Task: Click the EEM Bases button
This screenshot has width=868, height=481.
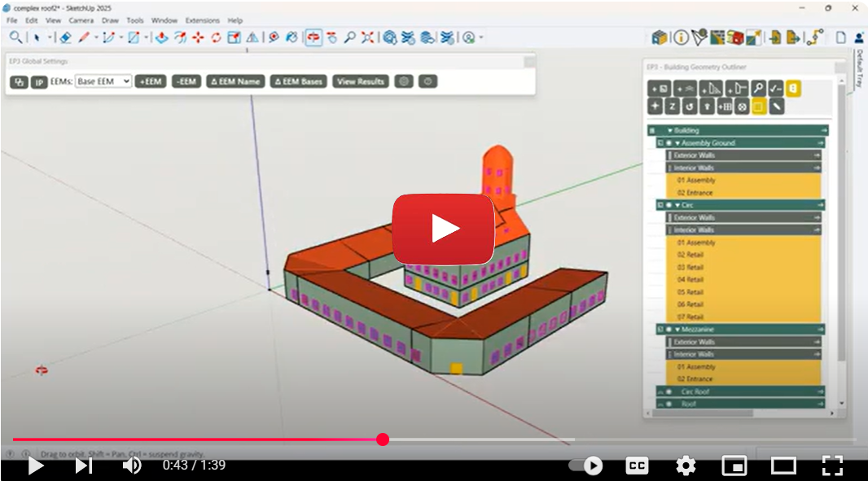Action: click(x=298, y=82)
